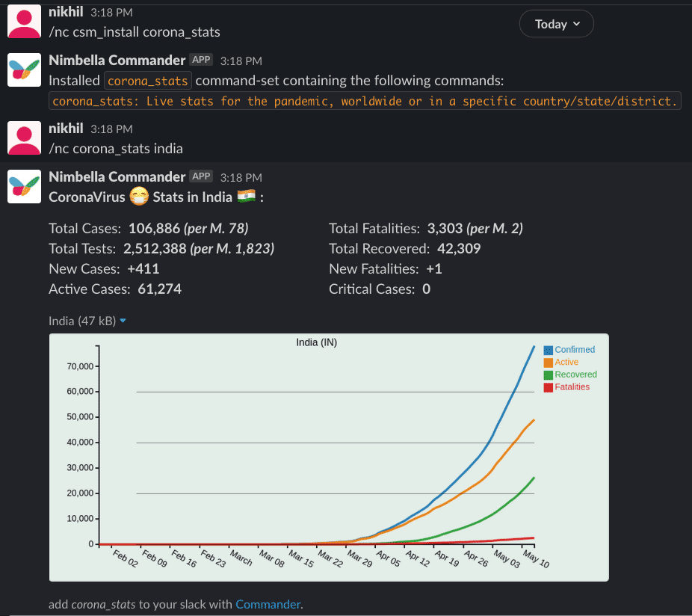Click nikhil's avatar on the csm_install message

click(25, 20)
